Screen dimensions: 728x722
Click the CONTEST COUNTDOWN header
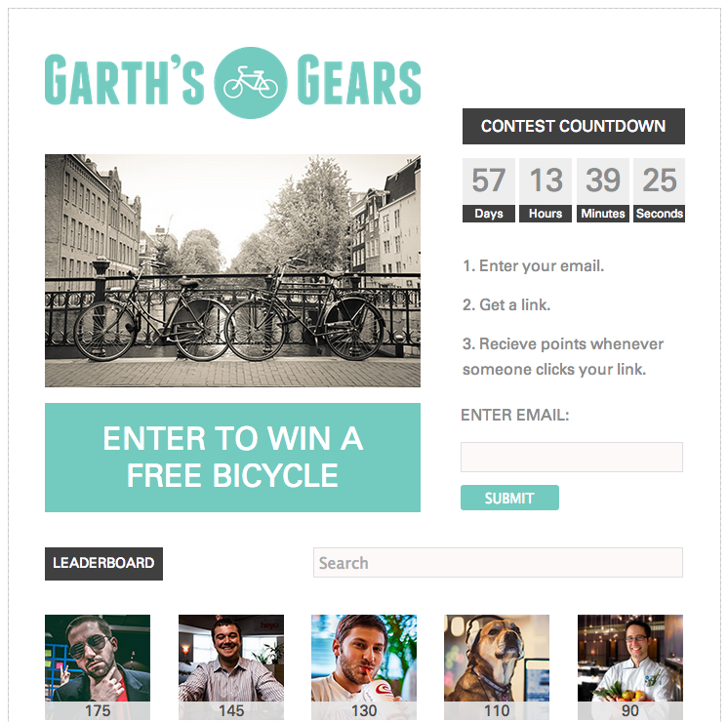(574, 126)
